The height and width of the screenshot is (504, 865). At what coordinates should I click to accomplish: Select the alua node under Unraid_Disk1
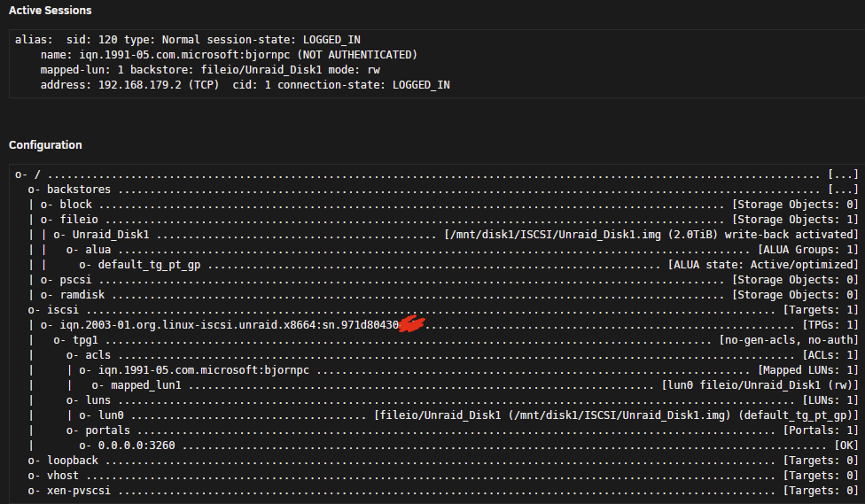[98, 249]
